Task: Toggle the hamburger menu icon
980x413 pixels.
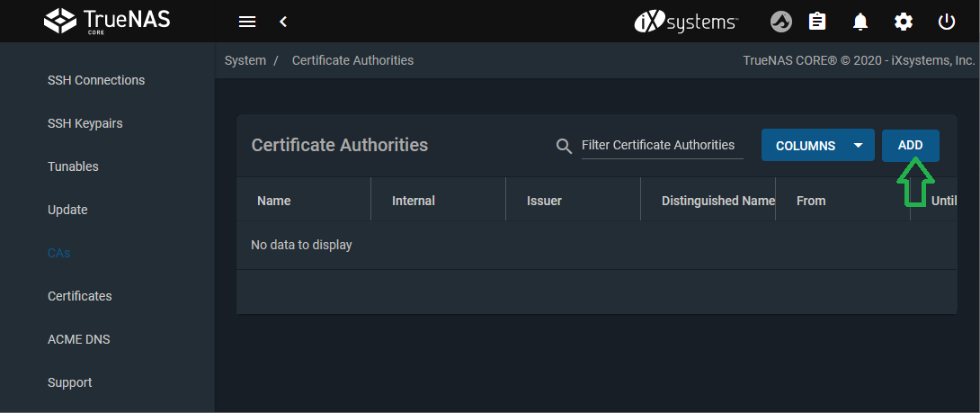Action: click(x=246, y=22)
